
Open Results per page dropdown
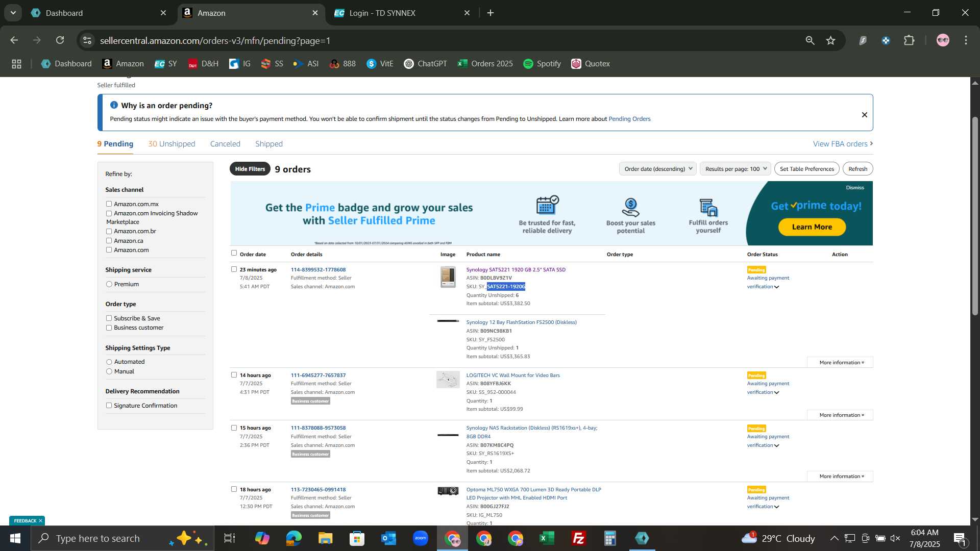[x=735, y=169]
